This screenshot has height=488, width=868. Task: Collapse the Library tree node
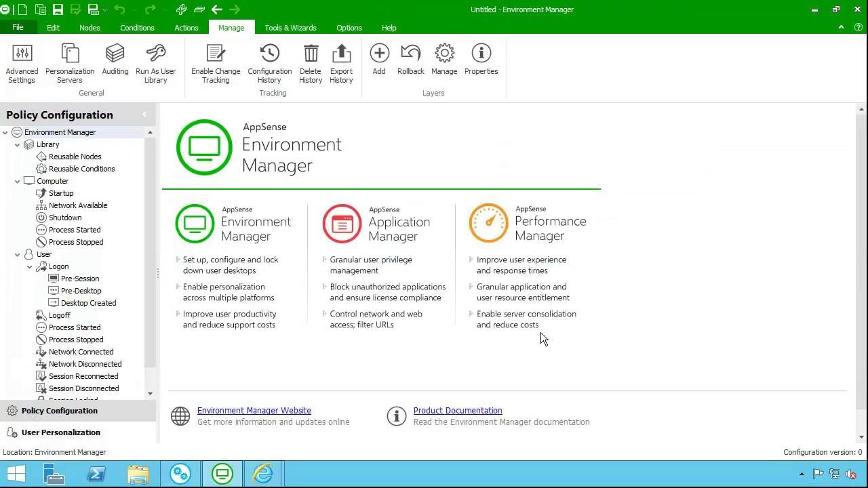coord(18,144)
